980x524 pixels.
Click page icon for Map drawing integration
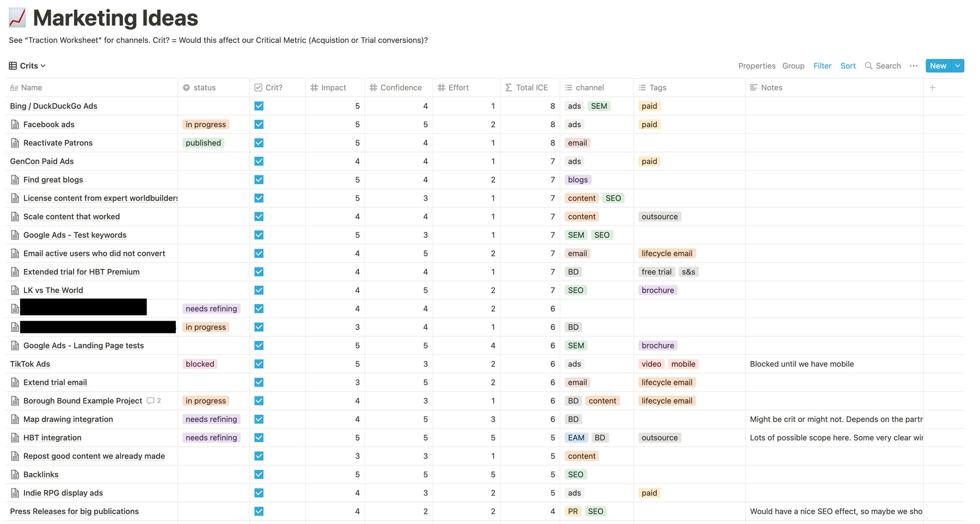(15, 419)
